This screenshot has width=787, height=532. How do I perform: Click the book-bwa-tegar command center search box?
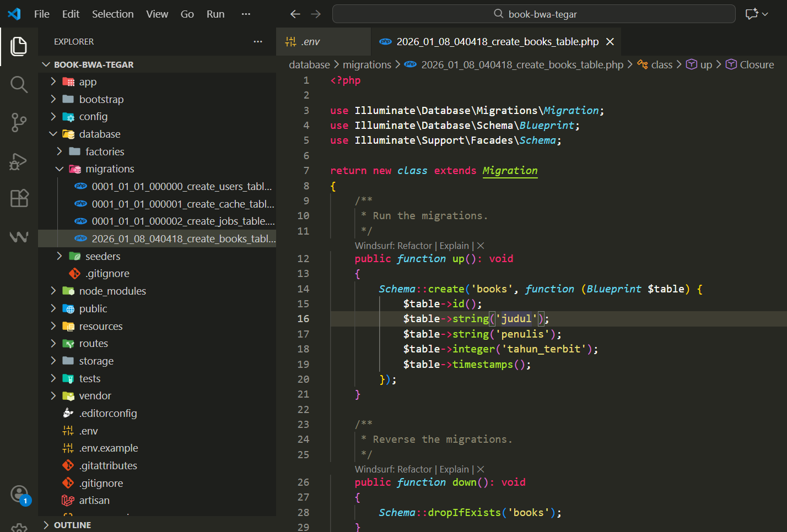[533, 14]
